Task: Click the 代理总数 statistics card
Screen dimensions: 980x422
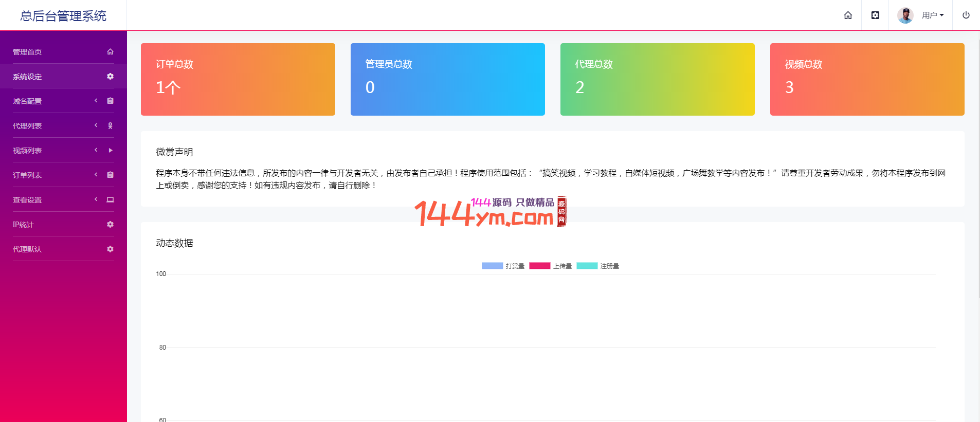Action: 658,79
